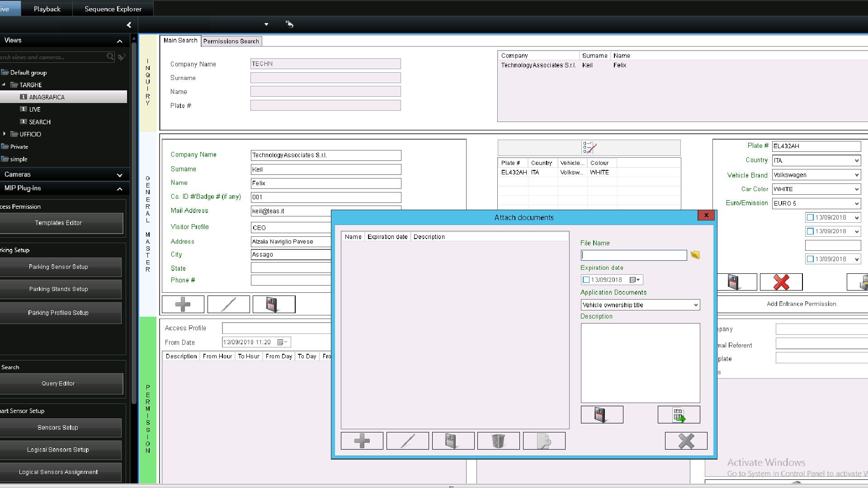This screenshot has height=488, width=868.
Task: Switch to Permissions Search tab
Action: [x=231, y=42]
